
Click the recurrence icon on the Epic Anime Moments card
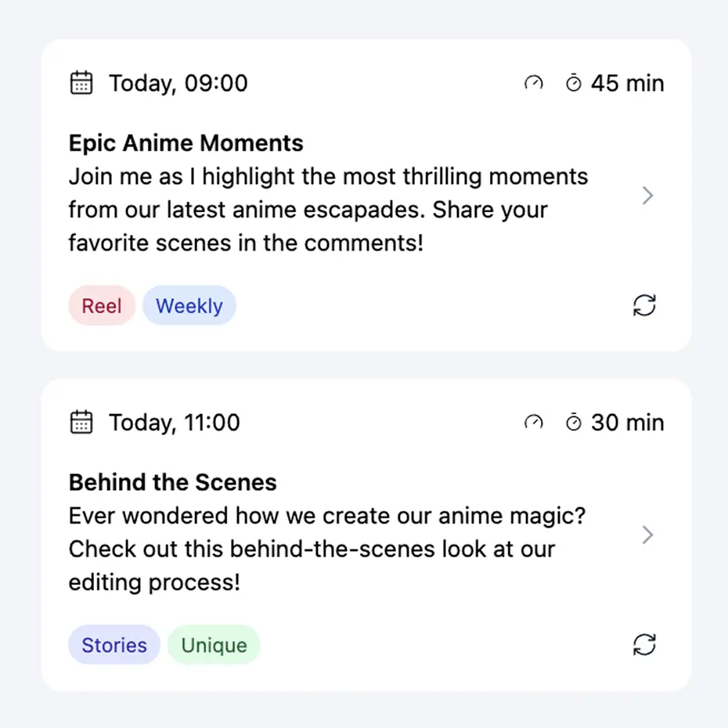pos(643,305)
